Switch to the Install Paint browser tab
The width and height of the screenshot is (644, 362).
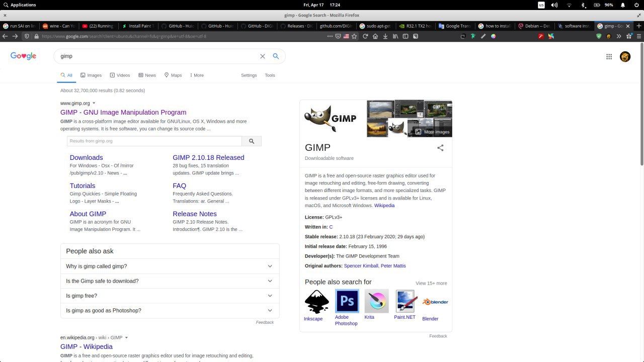(138, 26)
